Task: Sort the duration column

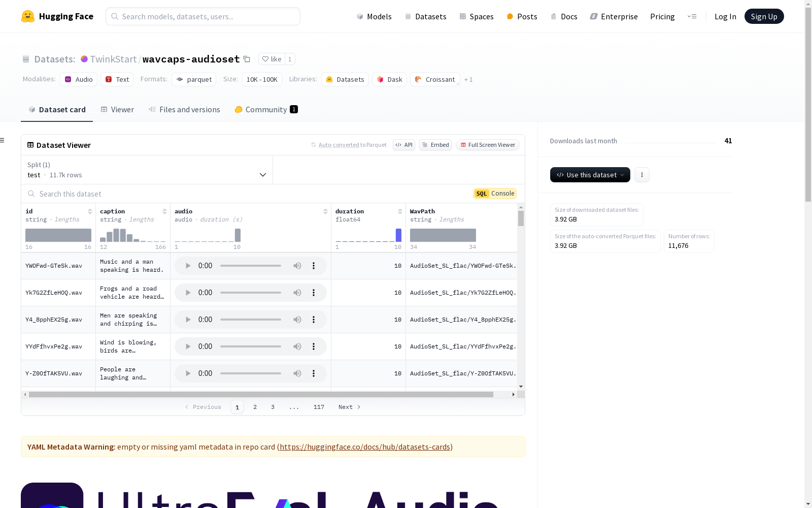Action: click(x=400, y=211)
